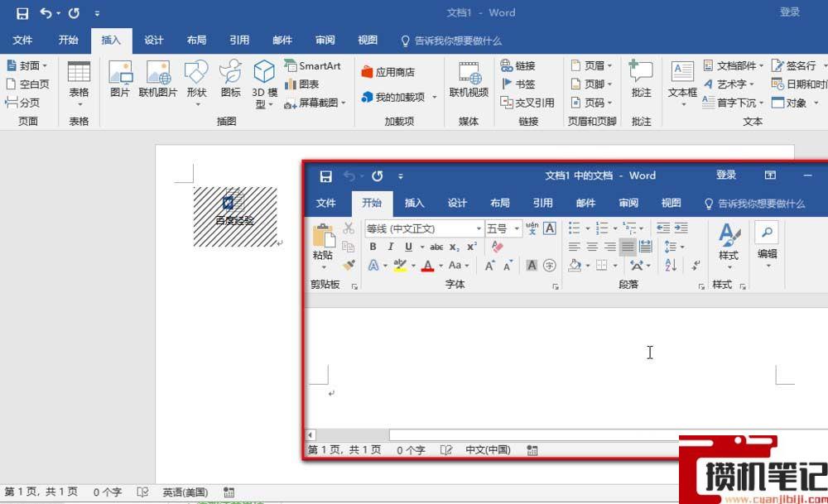Open 艺术字 WordArt dropdown
This screenshot has width=828, height=504.
pos(729,84)
